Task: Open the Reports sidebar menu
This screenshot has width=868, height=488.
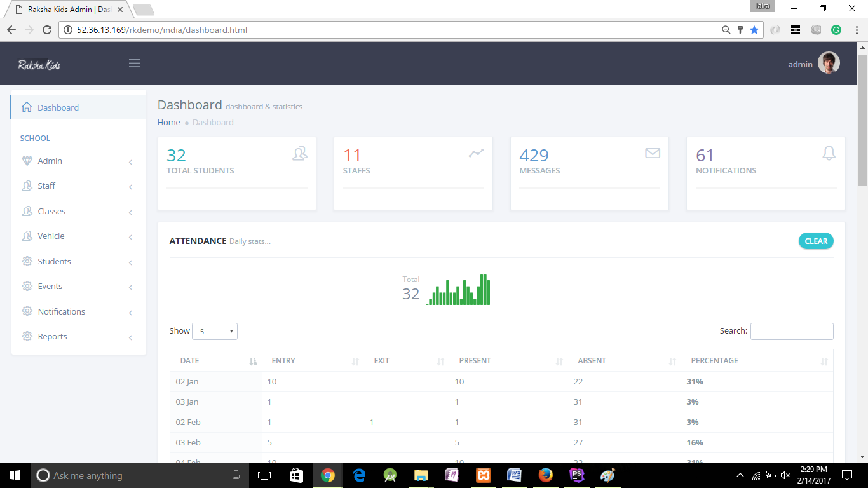Action: pos(52,337)
